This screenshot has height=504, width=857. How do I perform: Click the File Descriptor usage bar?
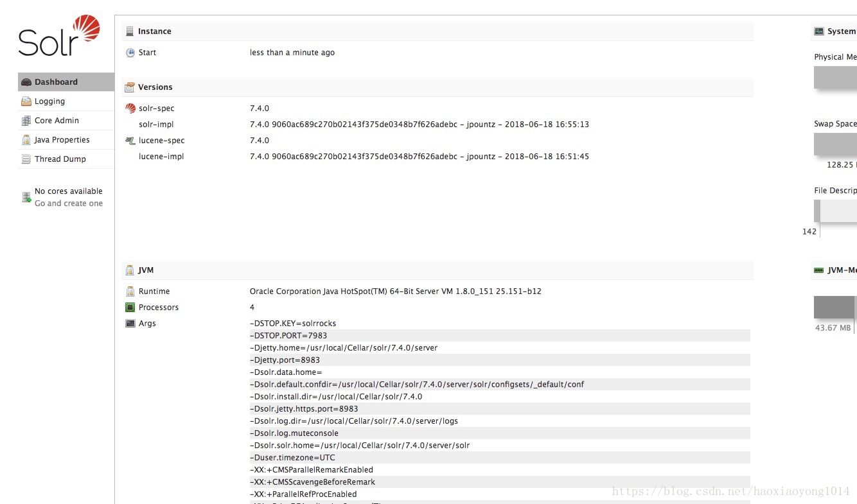click(835, 211)
